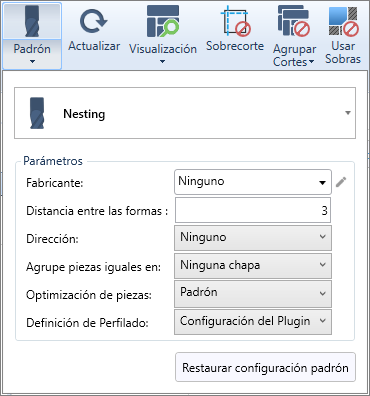Toggle the Sobrecorte icon
370x396 pixels.
coord(236,21)
